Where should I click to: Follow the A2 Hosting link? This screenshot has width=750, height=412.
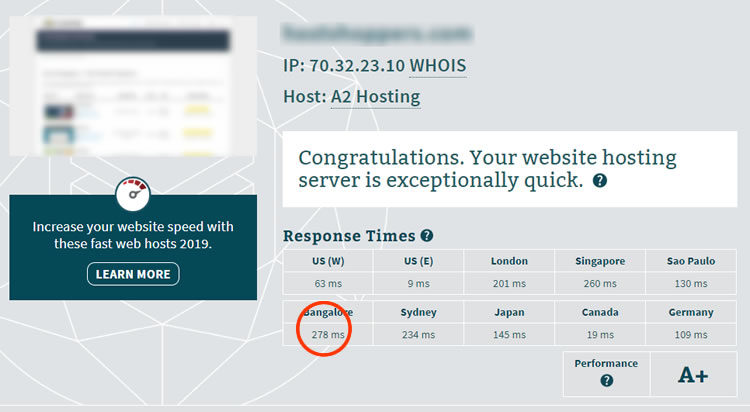coord(375,97)
